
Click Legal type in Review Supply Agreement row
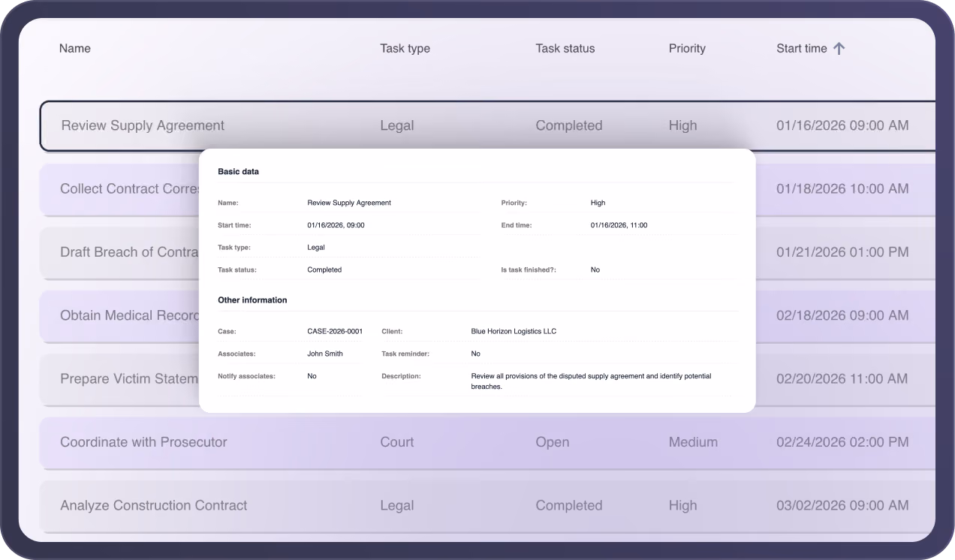397,125
